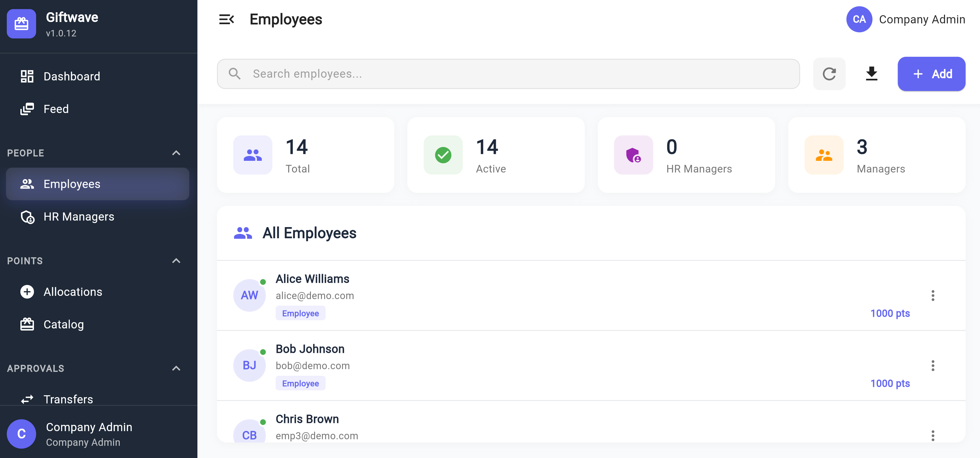Click the BJ avatar for Bob Johnson

[x=249, y=365]
